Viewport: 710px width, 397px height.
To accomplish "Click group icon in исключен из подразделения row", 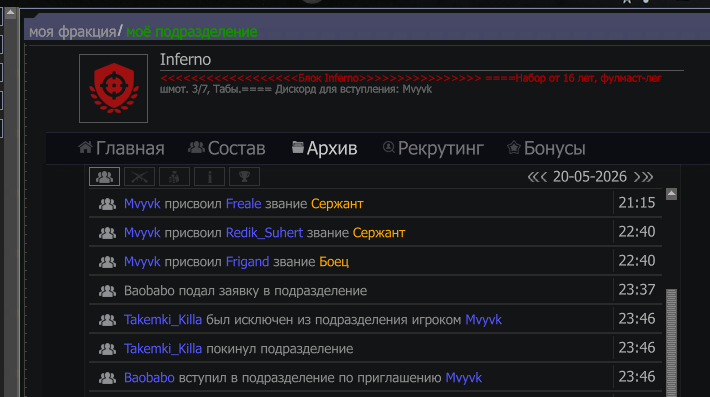I will coord(107,320).
